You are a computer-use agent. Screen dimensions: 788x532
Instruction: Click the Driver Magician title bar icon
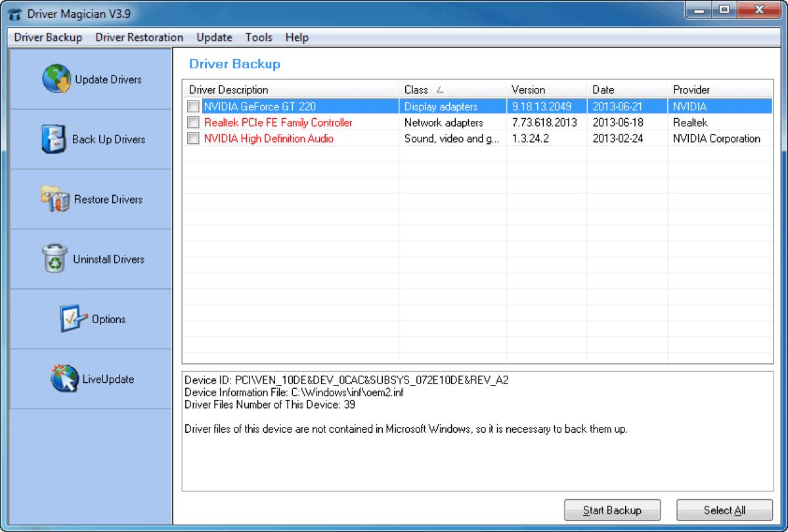(x=14, y=11)
